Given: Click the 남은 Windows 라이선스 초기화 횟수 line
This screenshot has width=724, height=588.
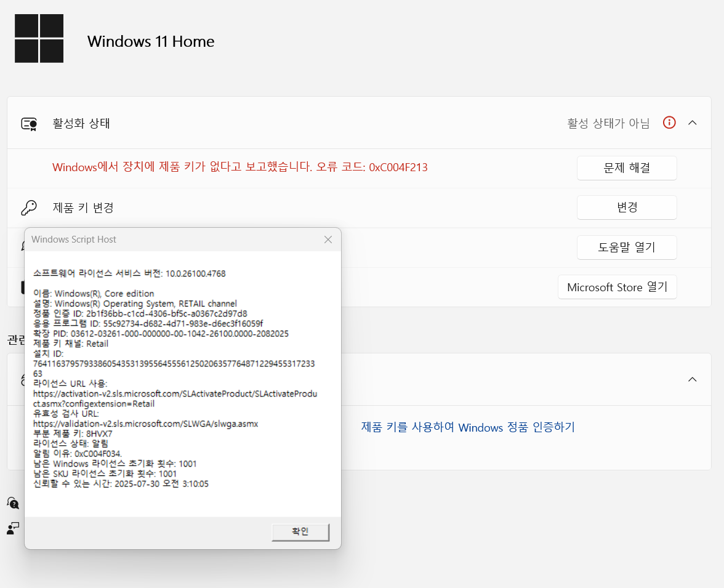Looking at the screenshot, I should coord(115,464).
